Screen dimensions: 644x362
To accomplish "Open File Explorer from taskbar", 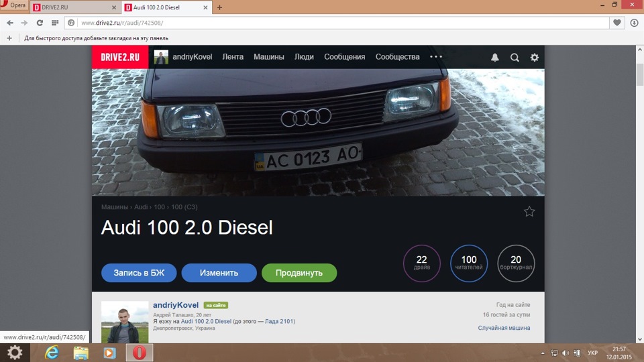I will (81, 353).
